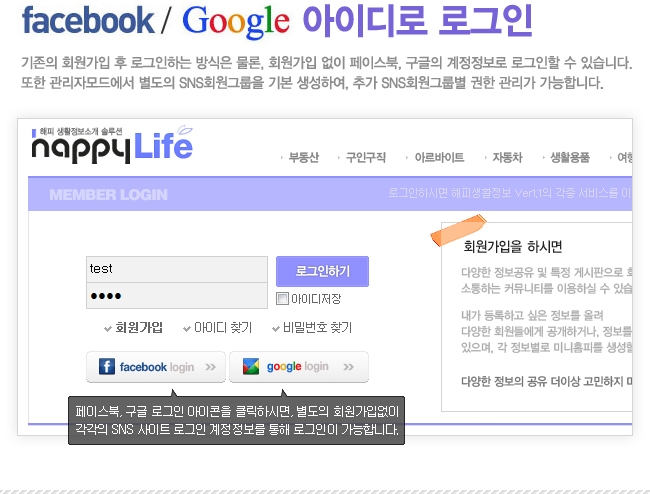Viewport: 650px width, 494px height.
Task: Click the Google word in the title
Action: point(235,22)
